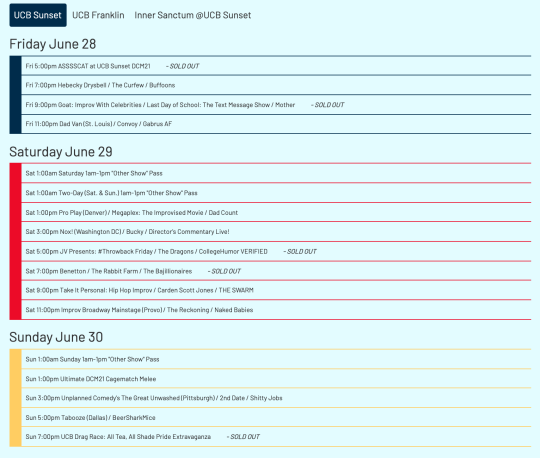Open Sun 7:00pm UCB Drag Race listing
Viewport: 540px width, 458px height.
(276, 437)
